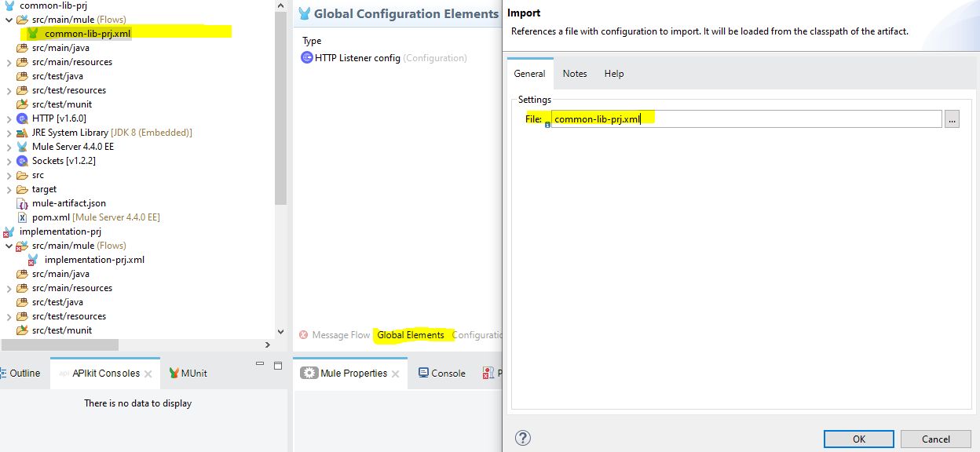The height and width of the screenshot is (452, 980).
Task: Expand the src folder node
Action: (x=9, y=175)
